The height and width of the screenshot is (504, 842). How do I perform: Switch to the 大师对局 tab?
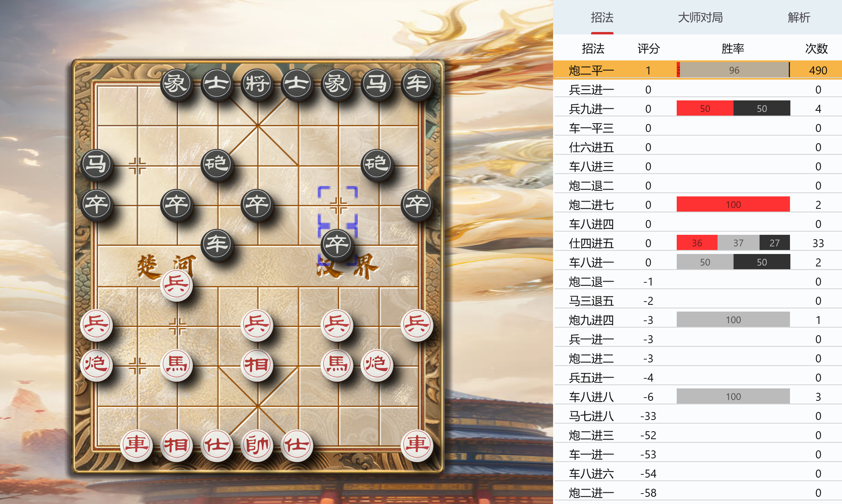click(700, 17)
